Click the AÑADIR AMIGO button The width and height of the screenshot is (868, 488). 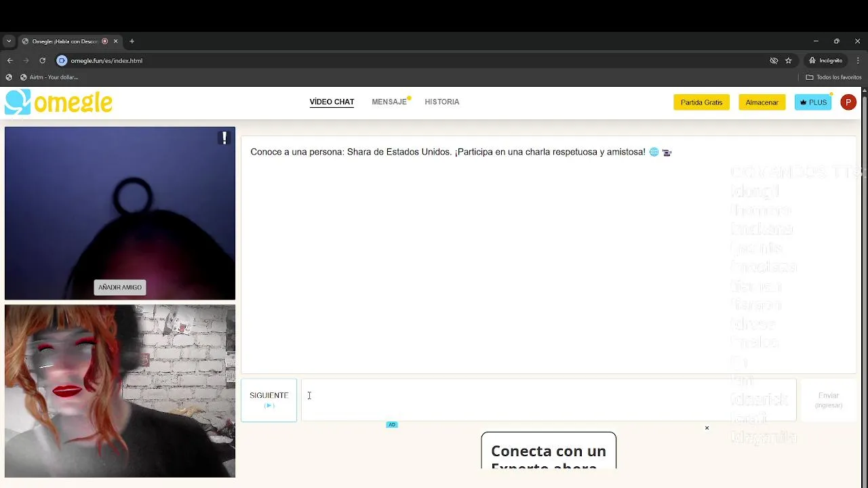pyautogui.click(x=120, y=287)
